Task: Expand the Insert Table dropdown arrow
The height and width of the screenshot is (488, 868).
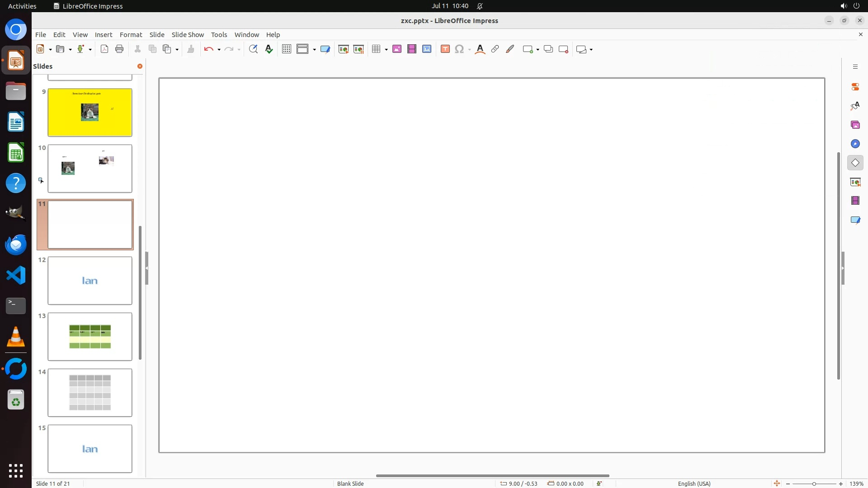Action: (387, 49)
